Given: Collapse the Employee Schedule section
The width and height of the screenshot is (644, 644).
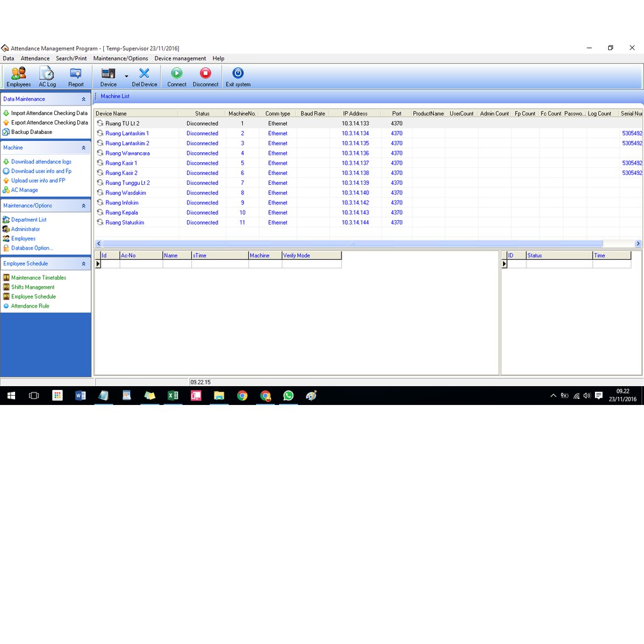Looking at the screenshot, I should (x=84, y=264).
